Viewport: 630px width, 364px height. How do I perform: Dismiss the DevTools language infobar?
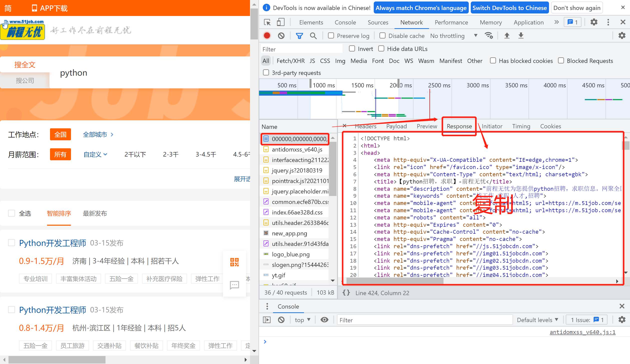pyautogui.click(x=623, y=7)
